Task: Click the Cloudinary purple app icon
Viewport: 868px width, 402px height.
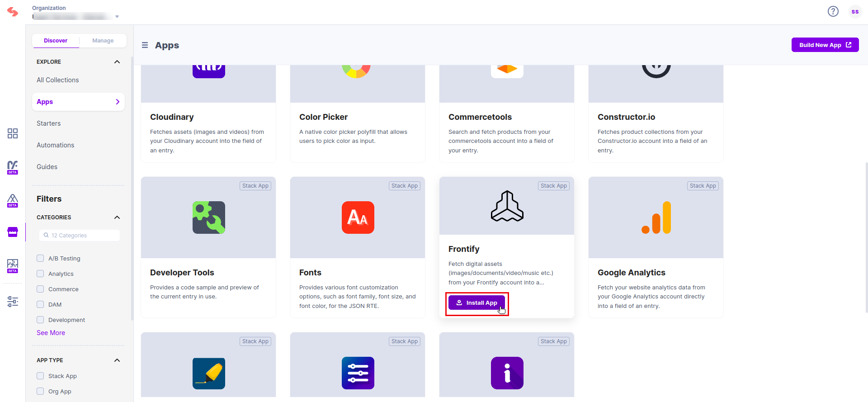Action: click(x=209, y=71)
